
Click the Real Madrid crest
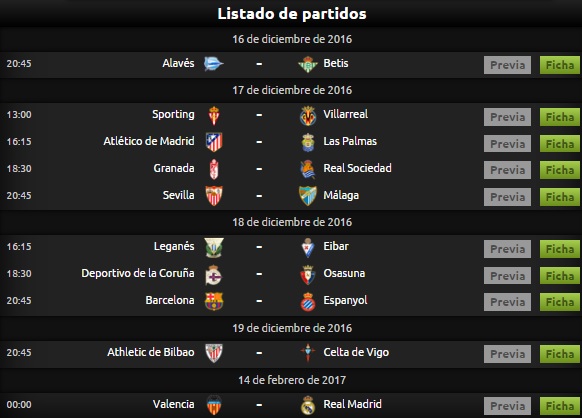click(x=308, y=405)
